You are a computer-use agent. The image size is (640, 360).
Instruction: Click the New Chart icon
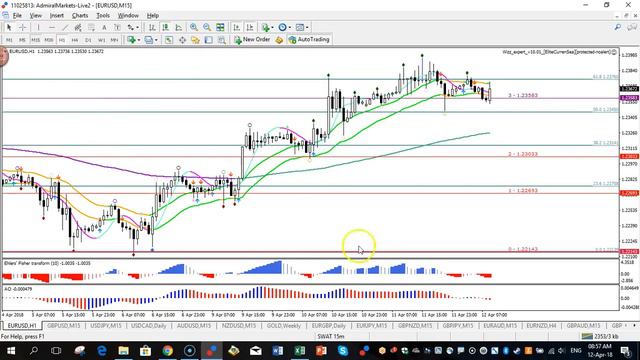131,40
